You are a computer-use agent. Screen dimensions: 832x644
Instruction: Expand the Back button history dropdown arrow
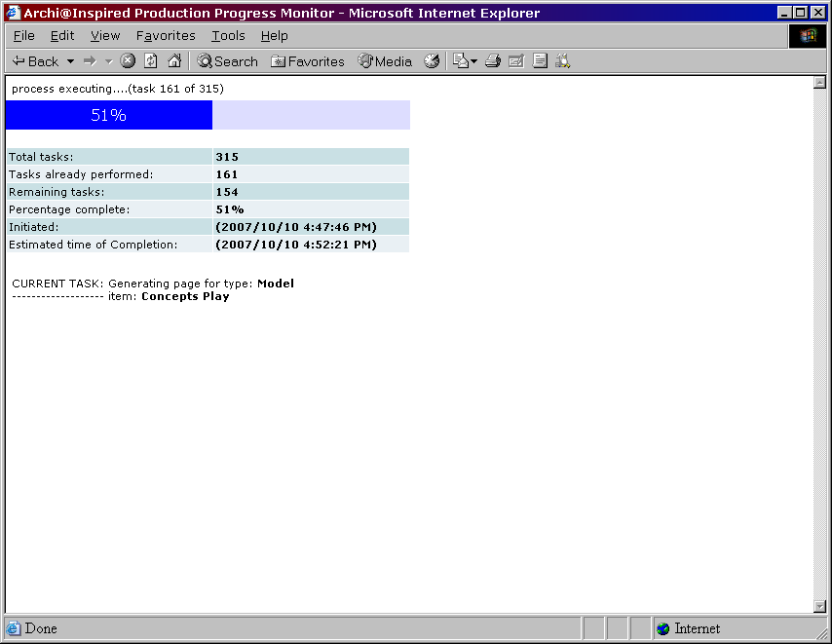tap(70, 61)
